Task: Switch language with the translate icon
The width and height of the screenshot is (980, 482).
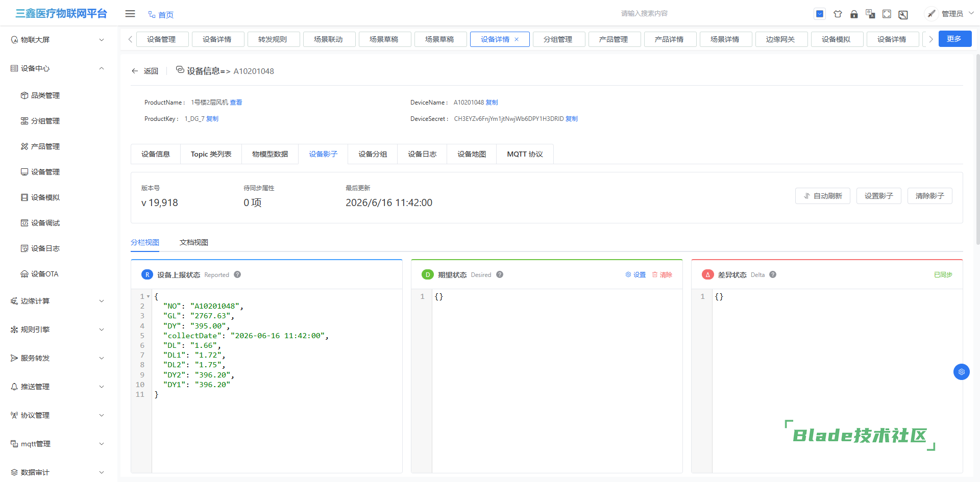Action: pos(870,14)
